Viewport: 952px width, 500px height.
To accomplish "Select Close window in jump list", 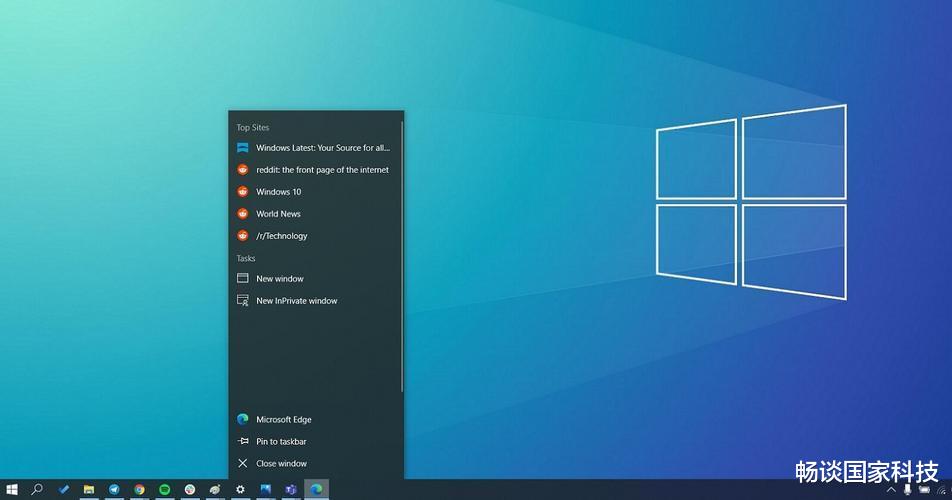I will click(x=315, y=463).
